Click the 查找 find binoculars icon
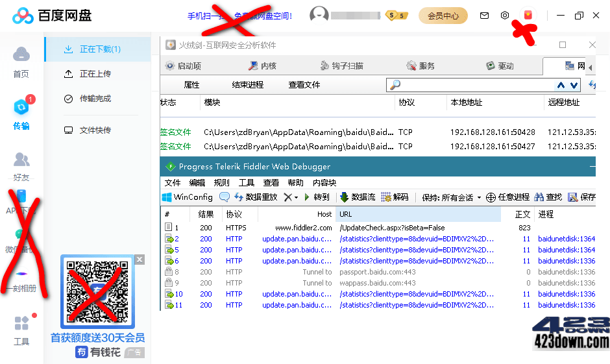Image resolution: width=610 pixels, height=364 pixels. point(549,197)
